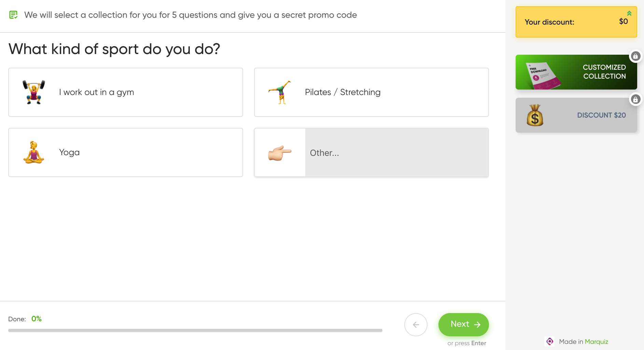644x350 pixels.
Task: Pick the Yoga answer option
Action: pos(126,152)
